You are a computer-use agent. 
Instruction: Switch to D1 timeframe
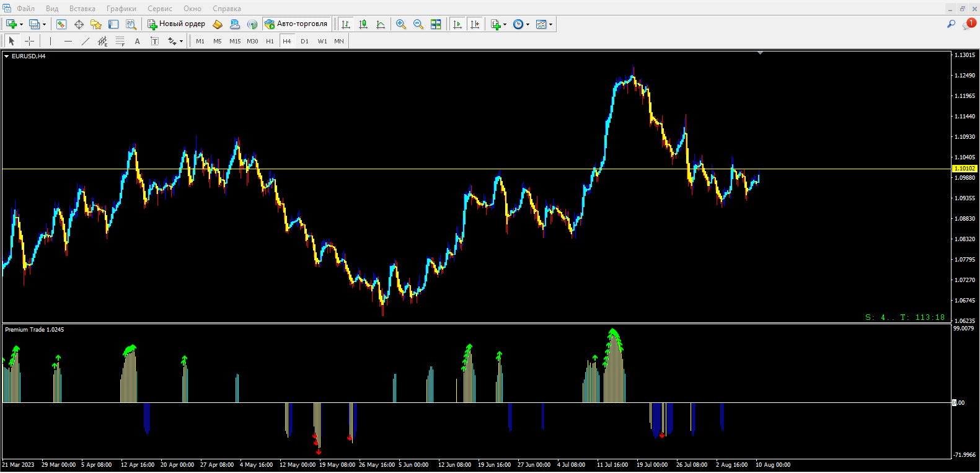[304, 41]
